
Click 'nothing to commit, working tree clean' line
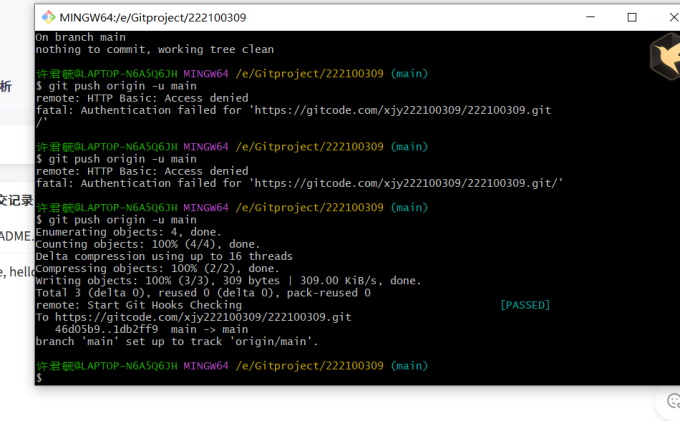tap(154, 49)
